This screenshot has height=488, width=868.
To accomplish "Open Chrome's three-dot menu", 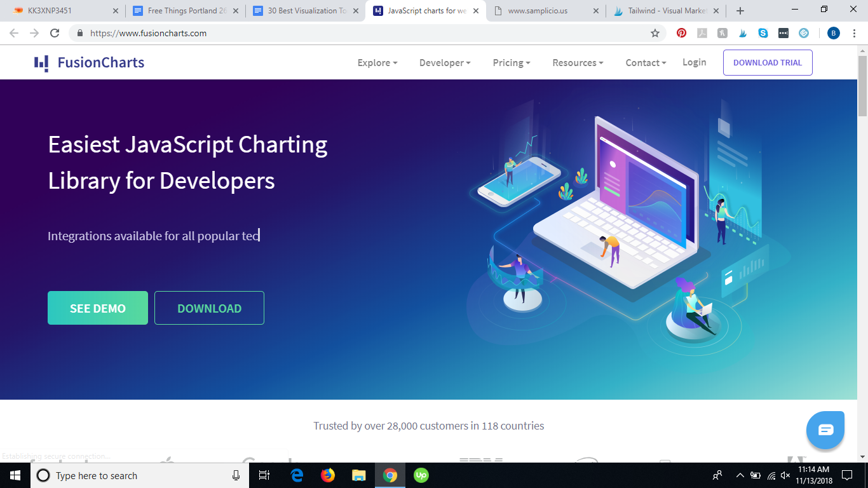I will pyautogui.click(x=854, y=33).
